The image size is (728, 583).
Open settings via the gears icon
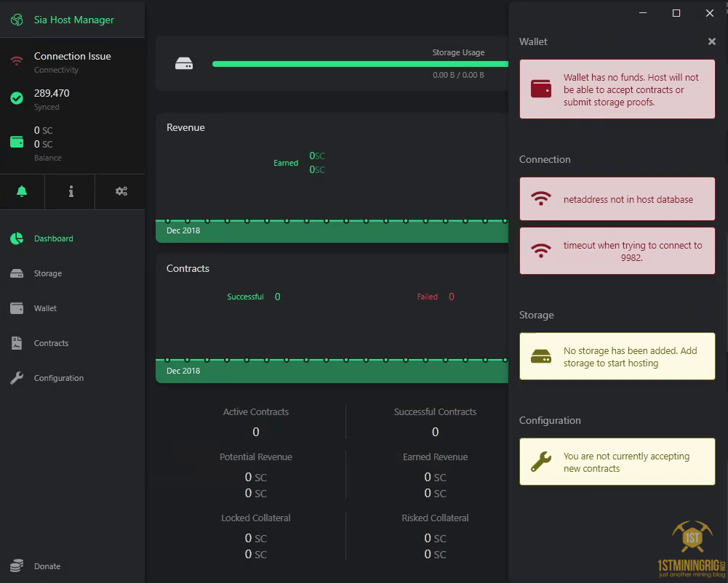(x=121, y=191)
